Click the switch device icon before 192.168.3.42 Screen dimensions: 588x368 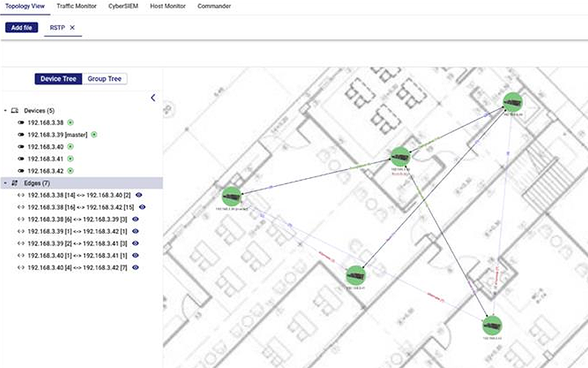(21, 171)
